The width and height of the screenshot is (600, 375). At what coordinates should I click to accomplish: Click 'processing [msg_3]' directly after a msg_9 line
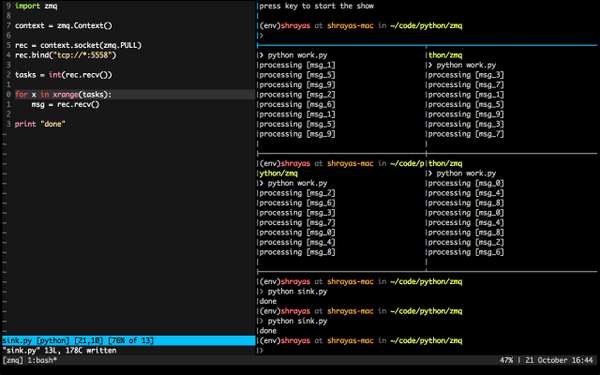tap(466, 124)
